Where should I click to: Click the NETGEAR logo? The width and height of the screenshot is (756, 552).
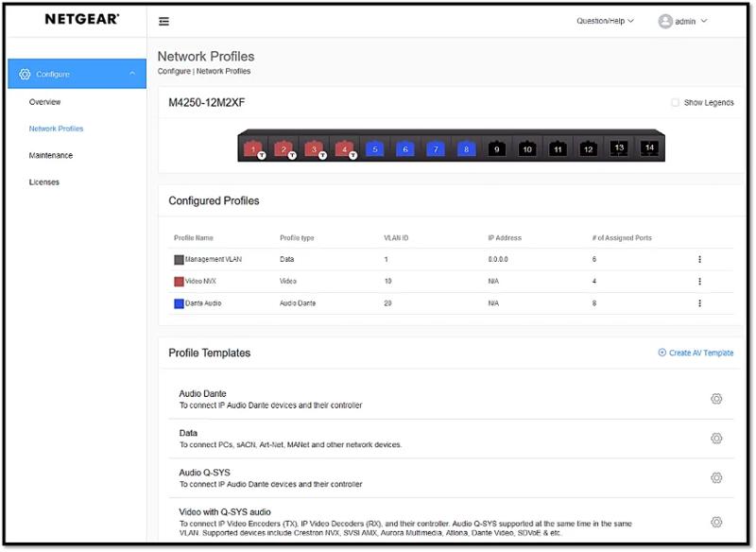click(82, 19)
